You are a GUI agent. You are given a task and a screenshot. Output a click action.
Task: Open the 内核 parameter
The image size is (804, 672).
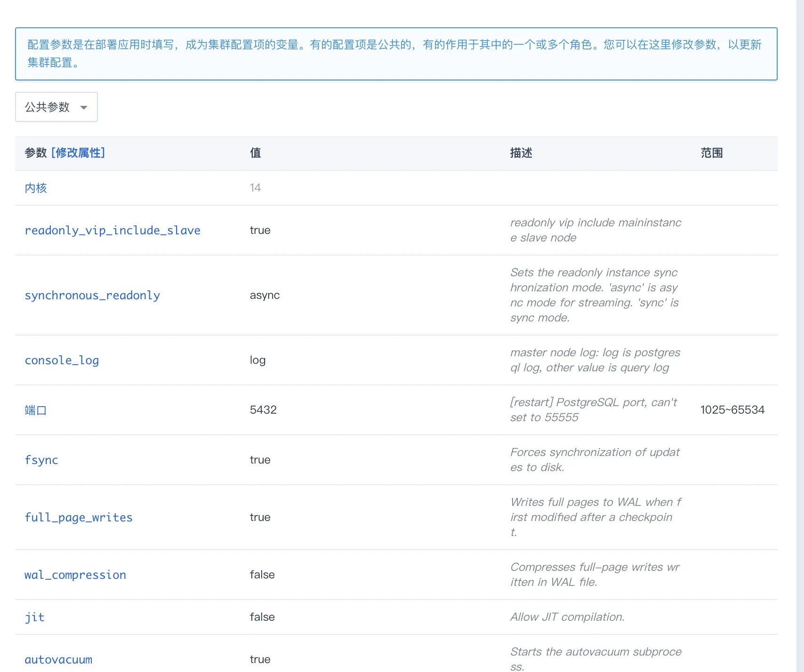point(35,188)
